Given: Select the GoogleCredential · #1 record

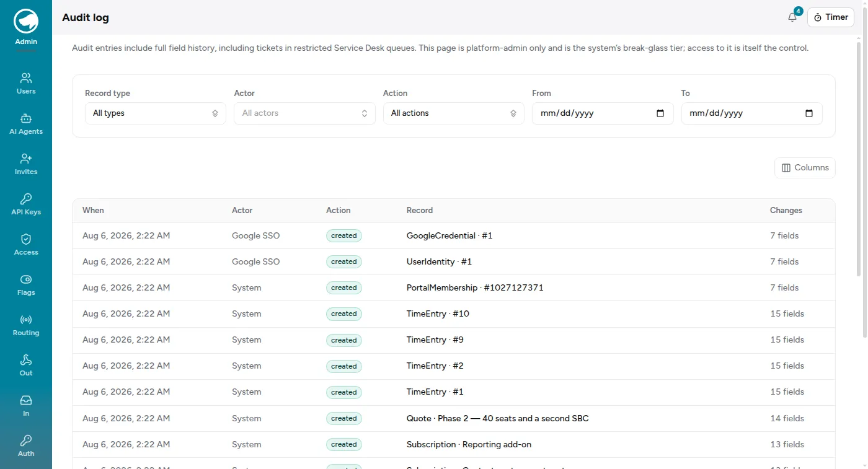Looking at the screenshot, I should tap(449, 236).
